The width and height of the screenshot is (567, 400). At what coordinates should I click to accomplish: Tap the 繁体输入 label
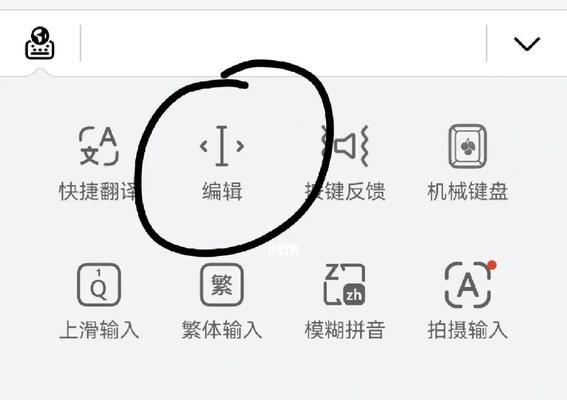(x=222, y=329)
